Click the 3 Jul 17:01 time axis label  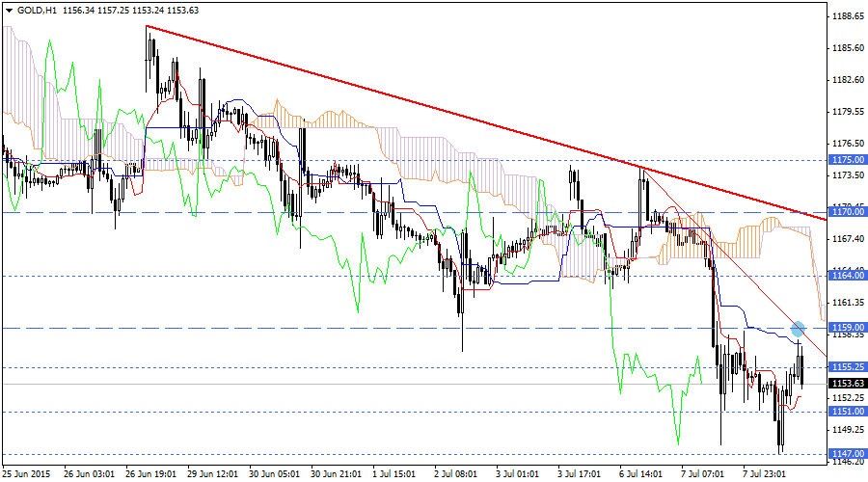[579, 474]
